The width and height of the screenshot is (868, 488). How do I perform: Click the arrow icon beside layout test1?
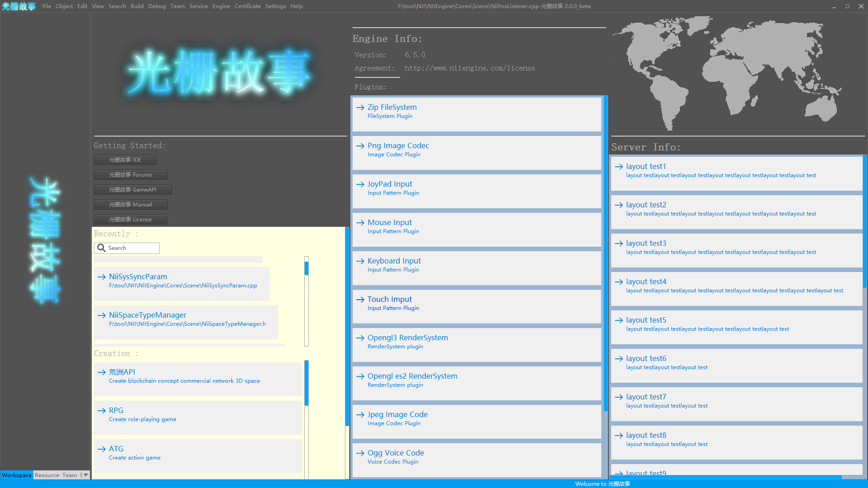tap(619, 167)
